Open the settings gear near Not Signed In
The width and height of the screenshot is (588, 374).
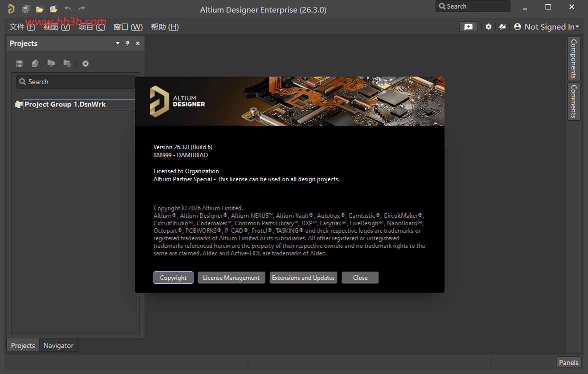point(488,27)
